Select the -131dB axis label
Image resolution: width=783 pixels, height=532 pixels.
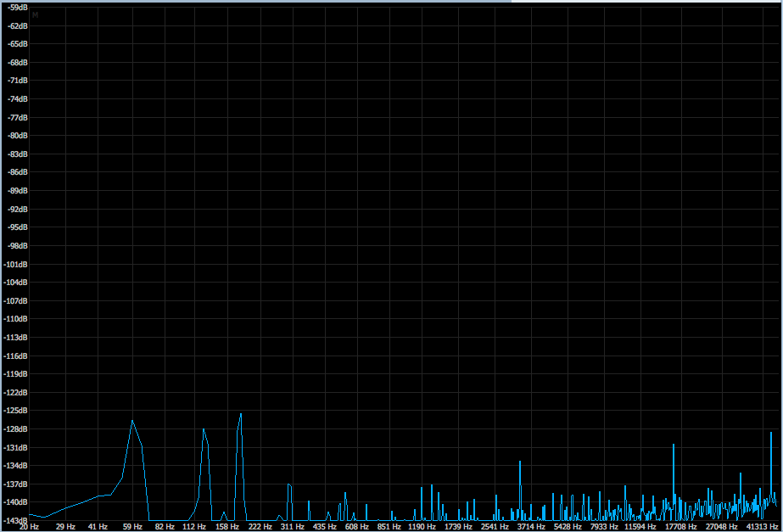coord(16,447)
